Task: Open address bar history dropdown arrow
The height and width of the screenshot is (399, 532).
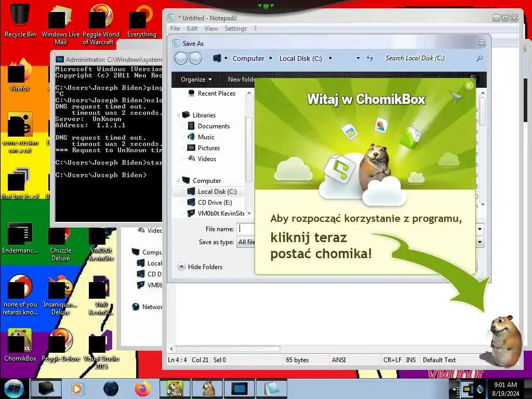Action: [358, 58]
